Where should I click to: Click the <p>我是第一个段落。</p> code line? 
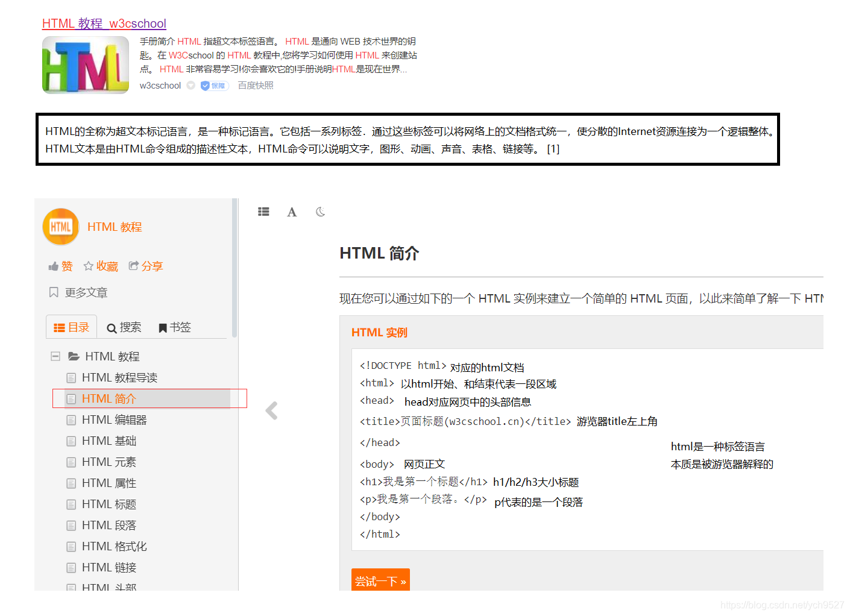click(x=423, y=499)
